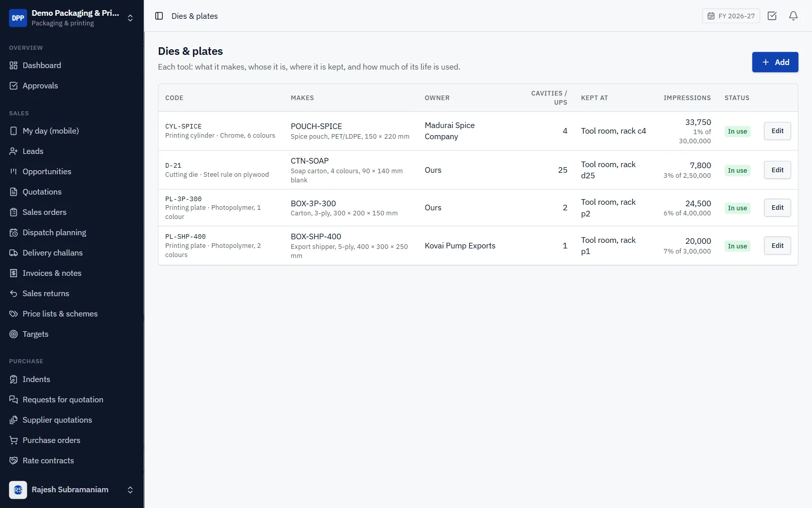Open the FY 2026-27 year selector

[x=731, y=16]
